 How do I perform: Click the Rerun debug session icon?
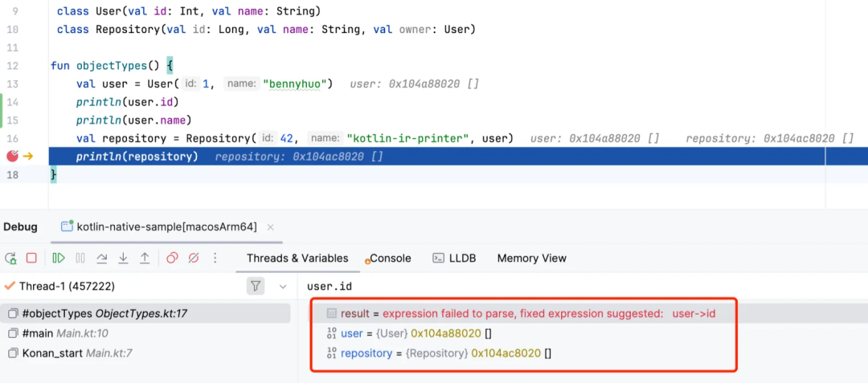point(10,258)
